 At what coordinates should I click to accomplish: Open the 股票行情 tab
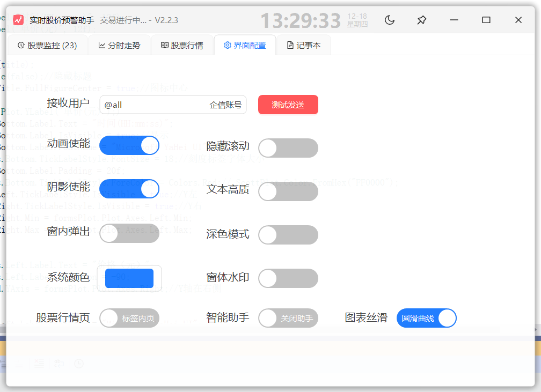[x=182, y=45]
